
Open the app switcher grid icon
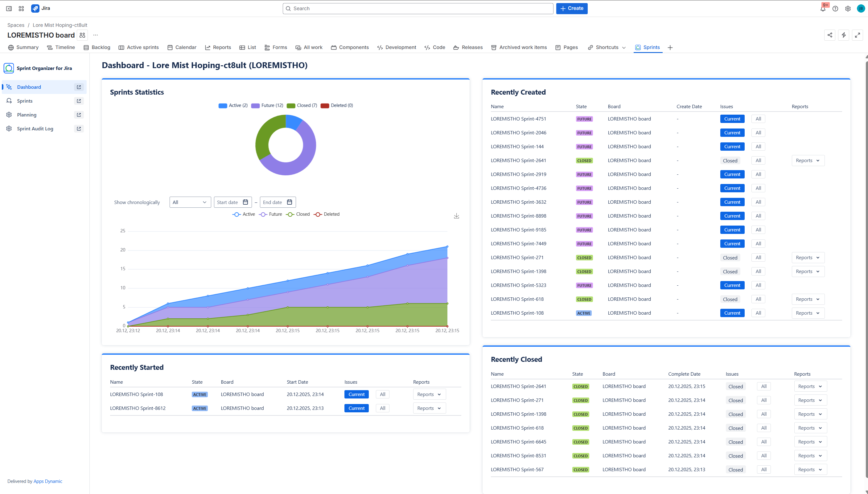click(x=21, y=9)
